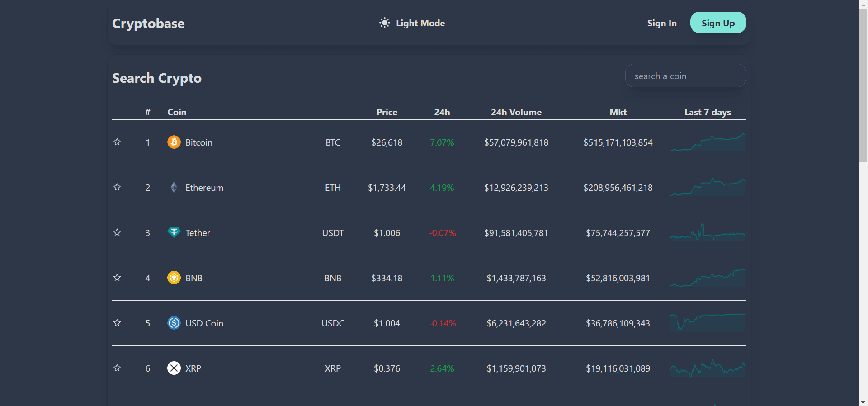Add Tether to favorites with star

click(x=117, y=232)
